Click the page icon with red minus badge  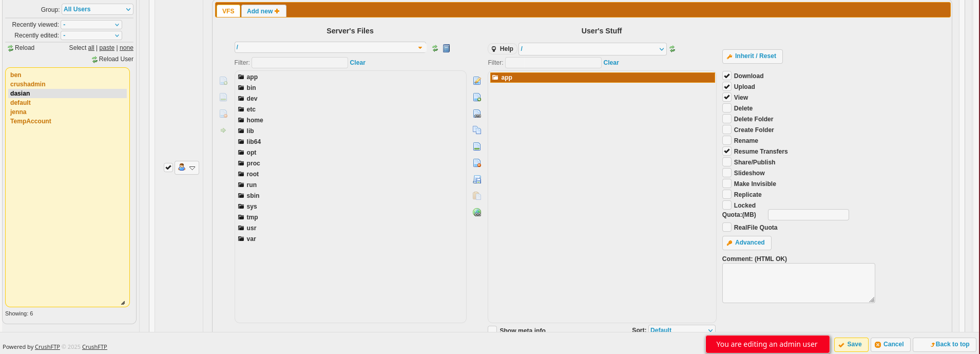point(477,163)
